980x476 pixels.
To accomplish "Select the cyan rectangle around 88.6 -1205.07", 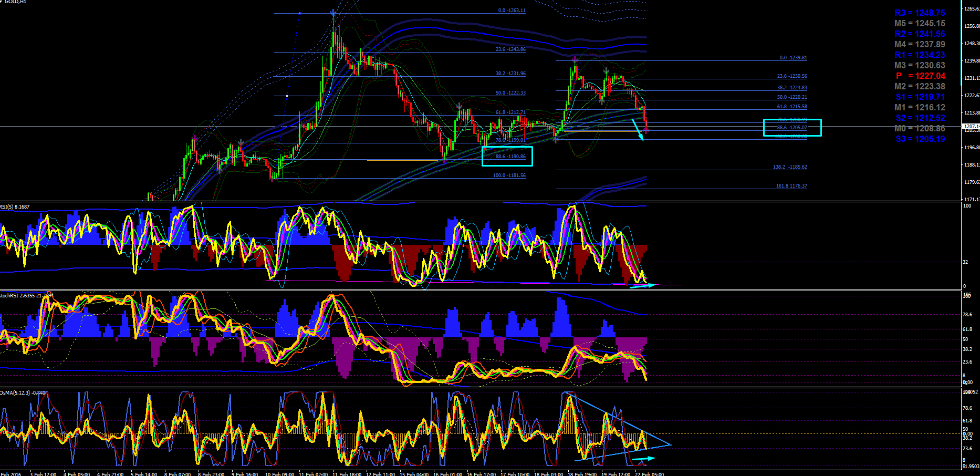I will coord(792,128).
